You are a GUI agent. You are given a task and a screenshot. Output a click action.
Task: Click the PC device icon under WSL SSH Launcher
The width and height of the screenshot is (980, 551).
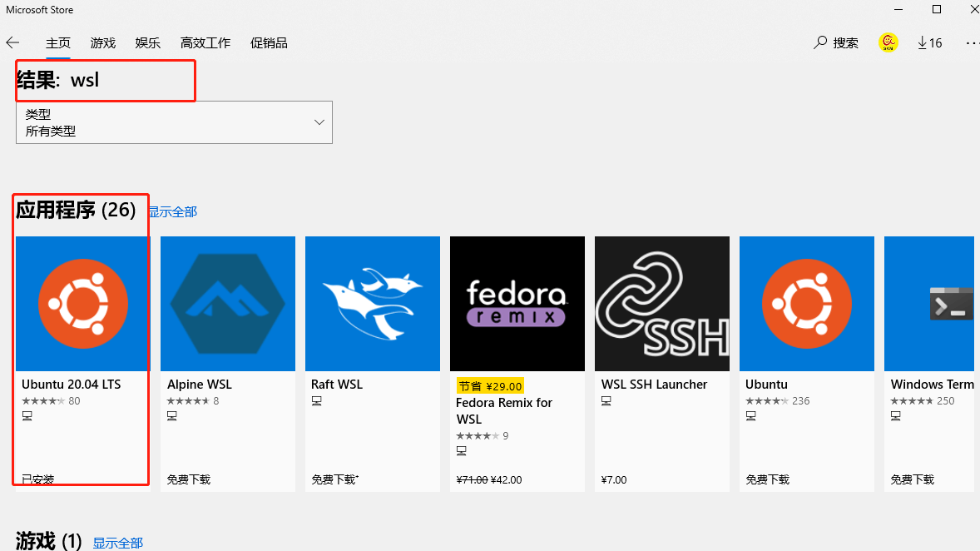point(606,401)
